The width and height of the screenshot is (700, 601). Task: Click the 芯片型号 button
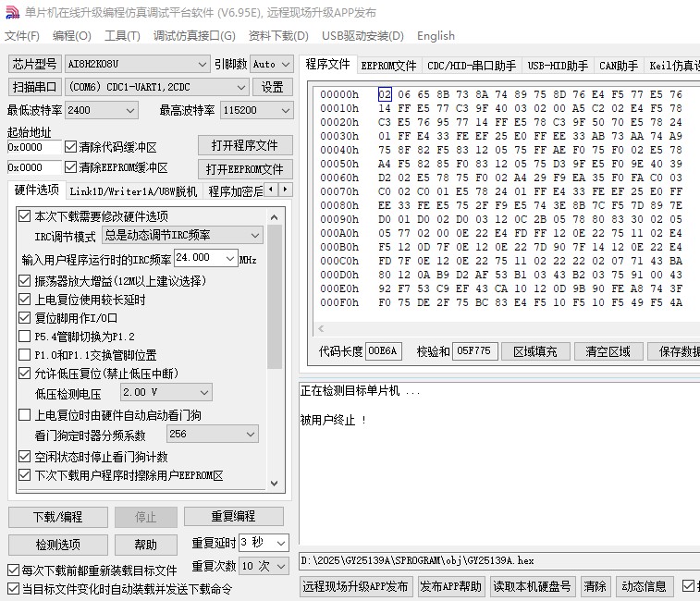tap(35, 65)
